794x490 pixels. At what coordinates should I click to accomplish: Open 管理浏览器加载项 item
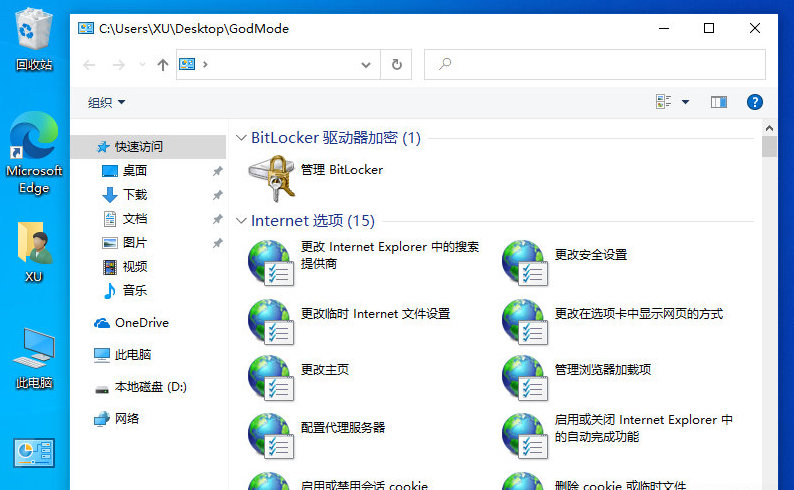point(577,378)
